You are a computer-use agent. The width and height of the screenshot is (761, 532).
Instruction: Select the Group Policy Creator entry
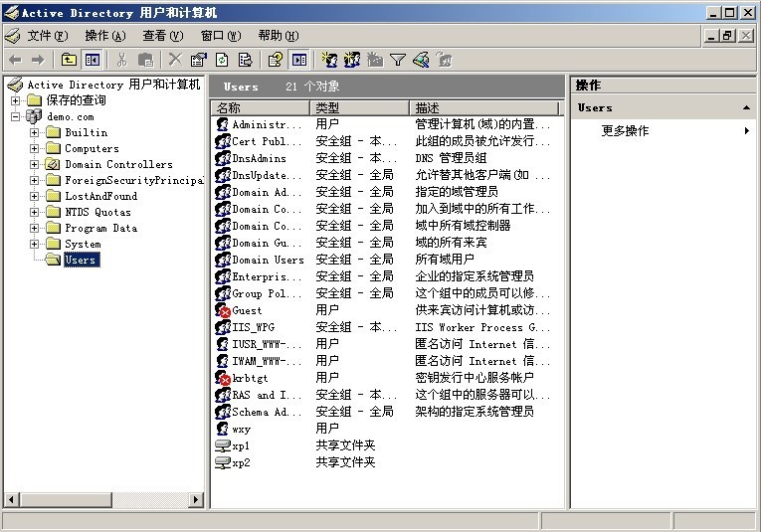[x=267, y=294]
